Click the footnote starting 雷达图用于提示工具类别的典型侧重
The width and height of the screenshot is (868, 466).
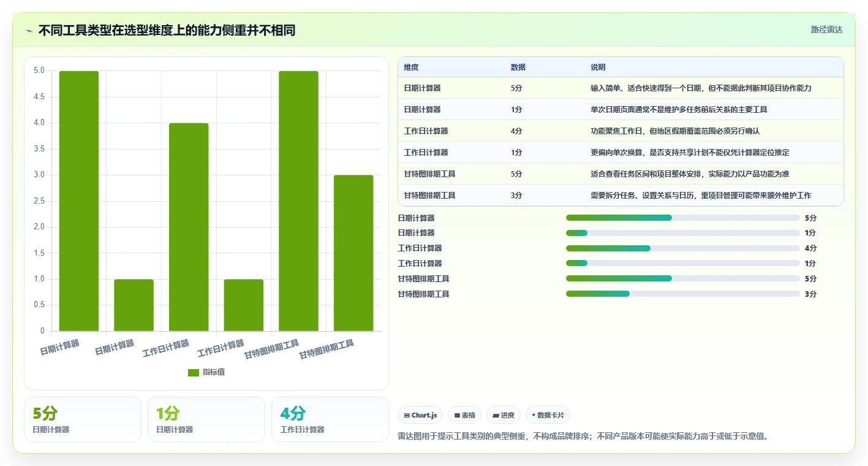point(583,437)
